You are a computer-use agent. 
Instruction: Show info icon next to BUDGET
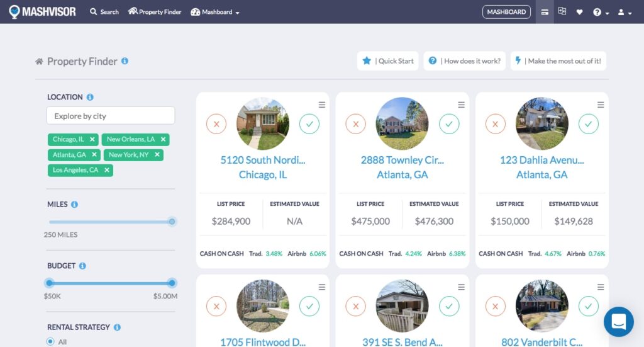(x=82, y=266)
